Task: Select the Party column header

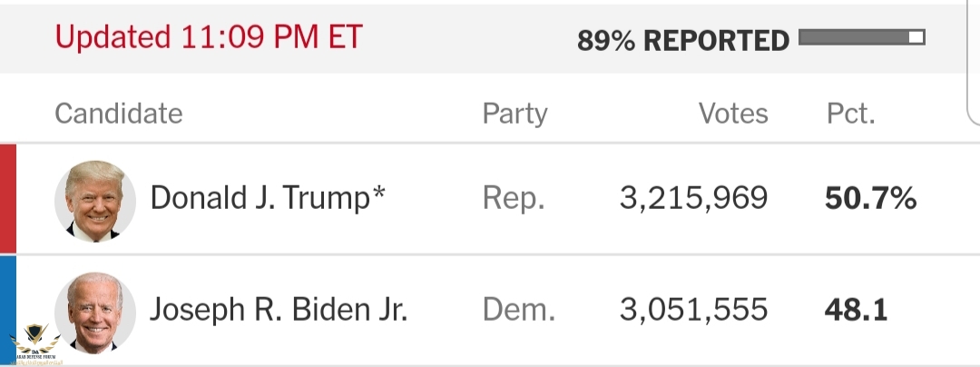Action: 515,114
